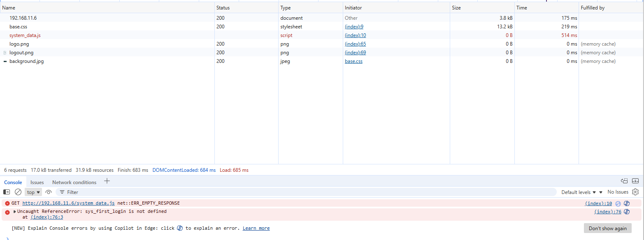Click the background.jpg thumbnail icon
This screenshot has width=644, height=240.
point(5,61)
